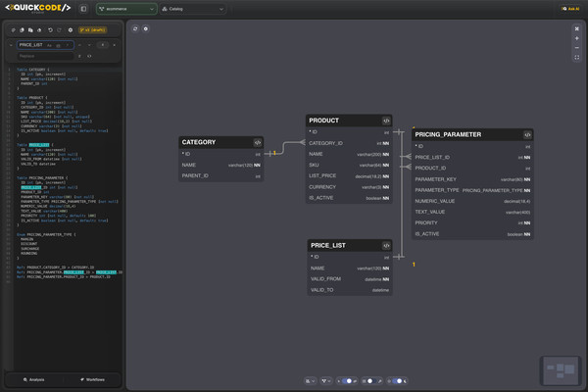This screenshot has width=588, height=392.
Task: Open editor settings gear in code toolbar
Action: click(x=71, y=30)
